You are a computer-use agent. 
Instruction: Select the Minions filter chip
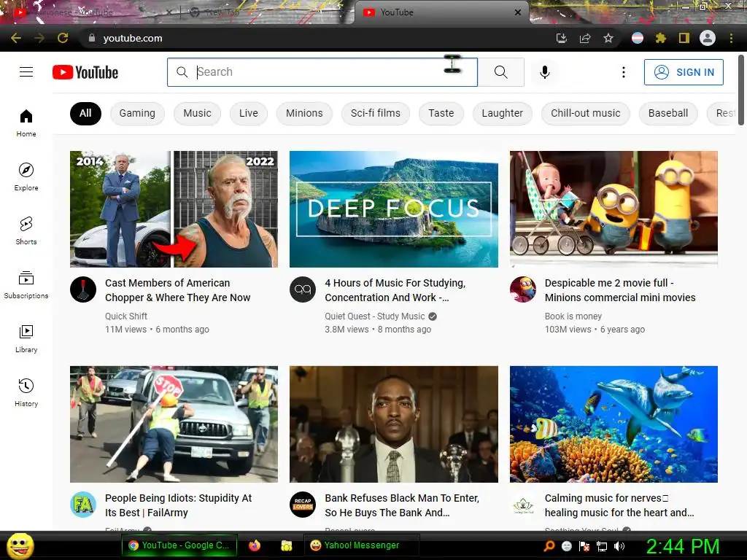304,113
